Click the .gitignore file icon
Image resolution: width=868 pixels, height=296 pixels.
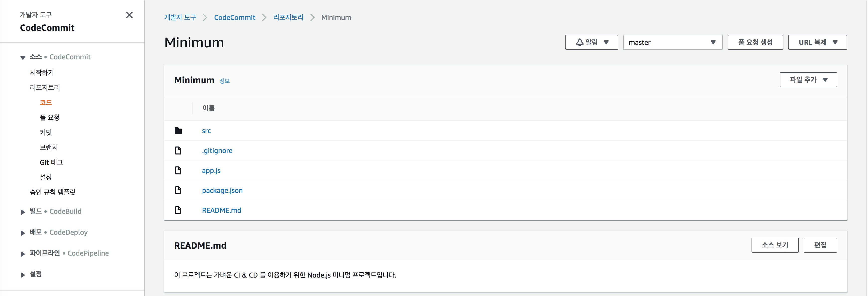(178, 150)
